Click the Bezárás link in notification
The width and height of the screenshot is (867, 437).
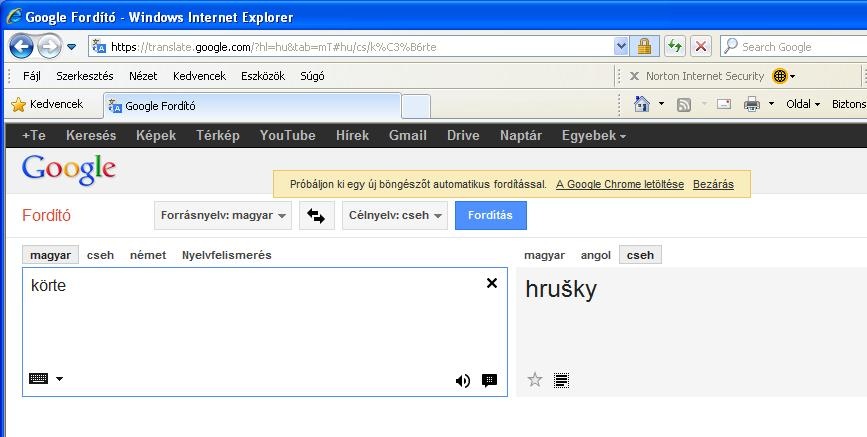[713, 184]
